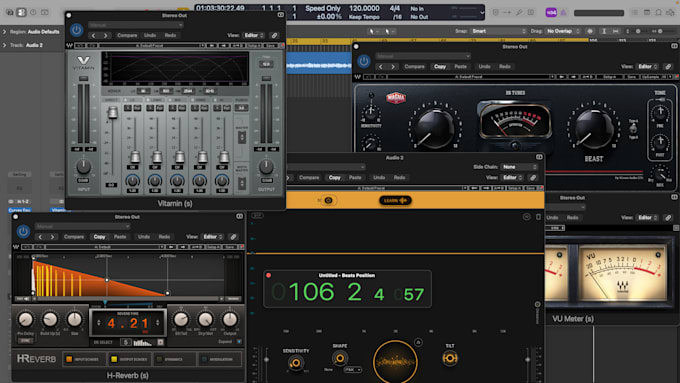Screen dimensions: 680x383
Task: Open the Manual preset dropdown in BB Tubes window
Action: click(x=423, y=56)
